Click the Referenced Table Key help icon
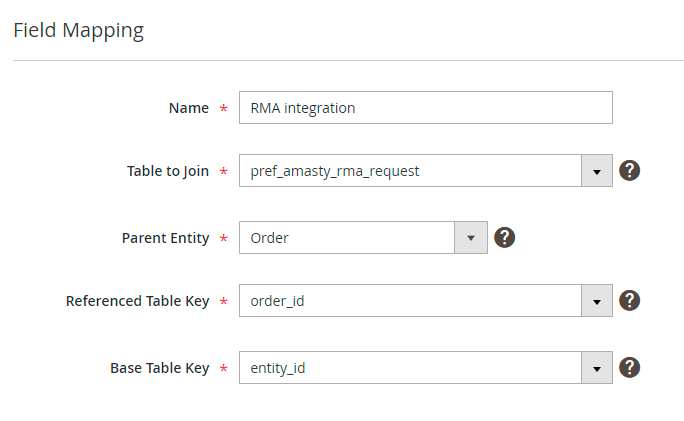The height and width of the screenshot is (421, 684). point(629,300)
